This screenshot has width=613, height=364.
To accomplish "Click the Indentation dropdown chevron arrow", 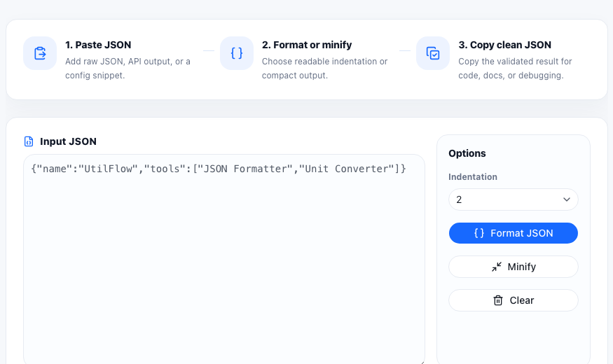I will click(567, 199).
